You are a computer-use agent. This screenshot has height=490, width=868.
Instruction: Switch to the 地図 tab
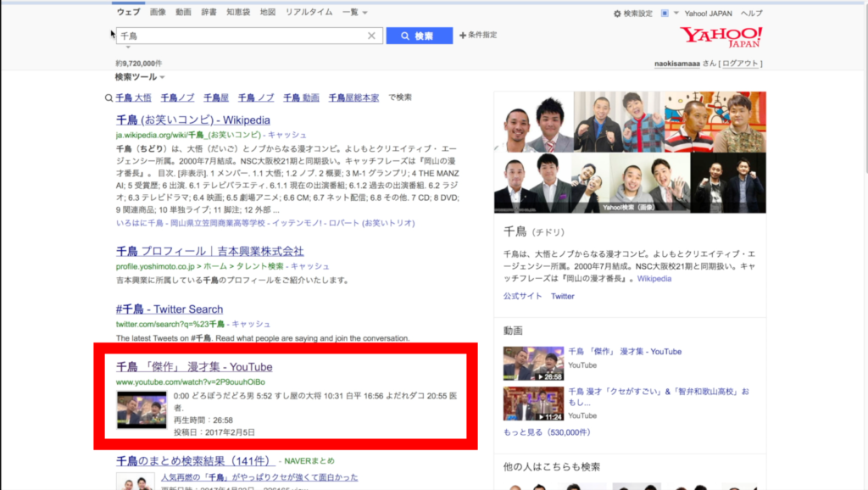coord(268,12)
